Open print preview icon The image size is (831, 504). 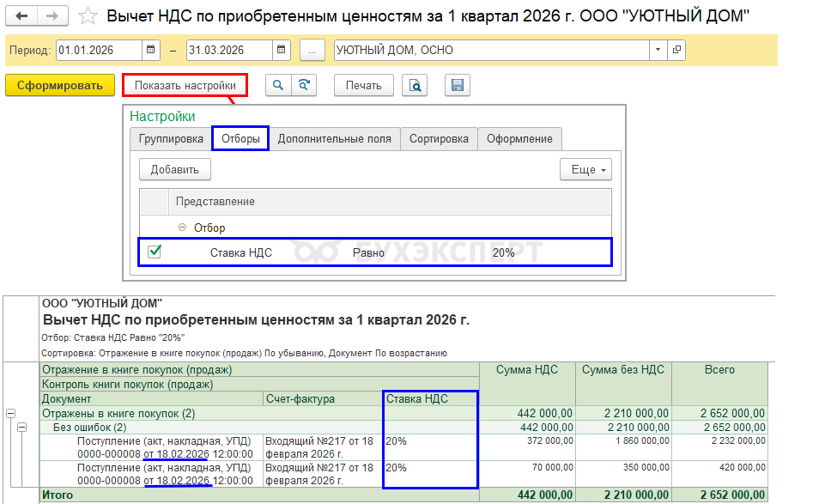(x=415, y=85)
